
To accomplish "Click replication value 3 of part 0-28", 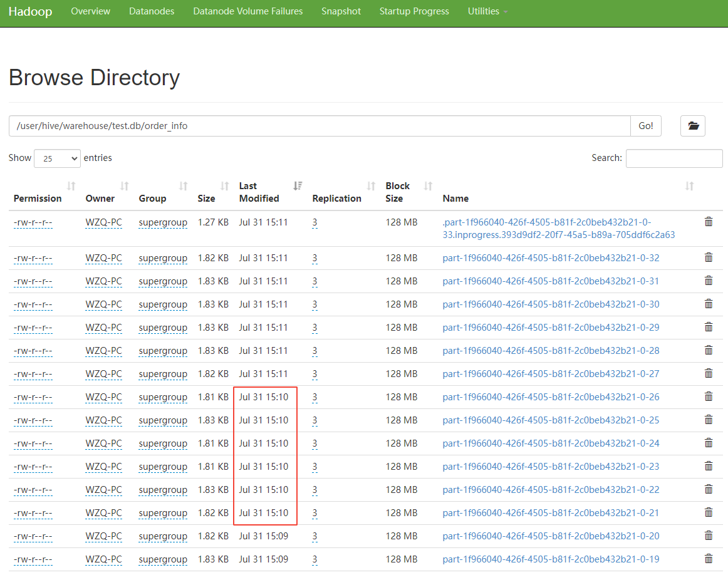I will 315,351.
